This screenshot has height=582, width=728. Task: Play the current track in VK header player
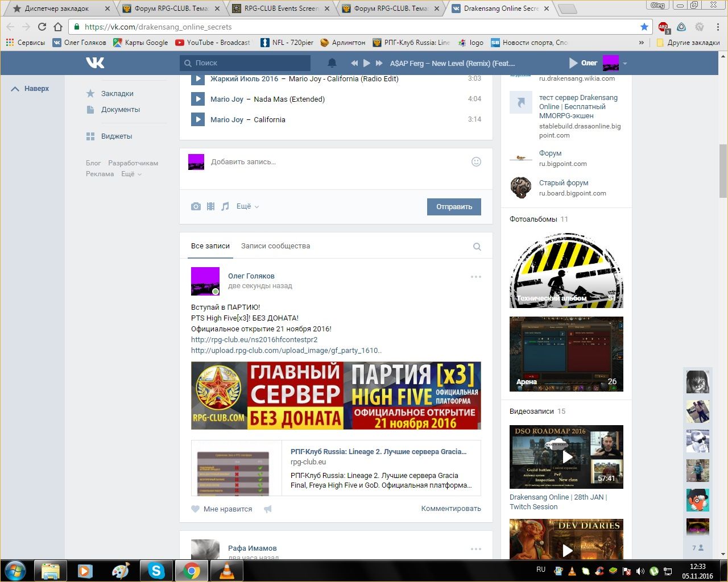(367, 63)
